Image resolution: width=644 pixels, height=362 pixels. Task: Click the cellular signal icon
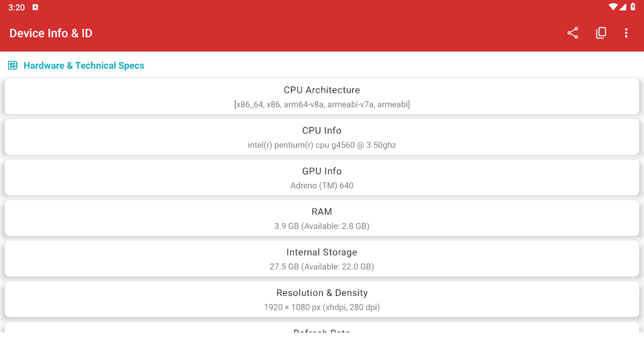623,7
